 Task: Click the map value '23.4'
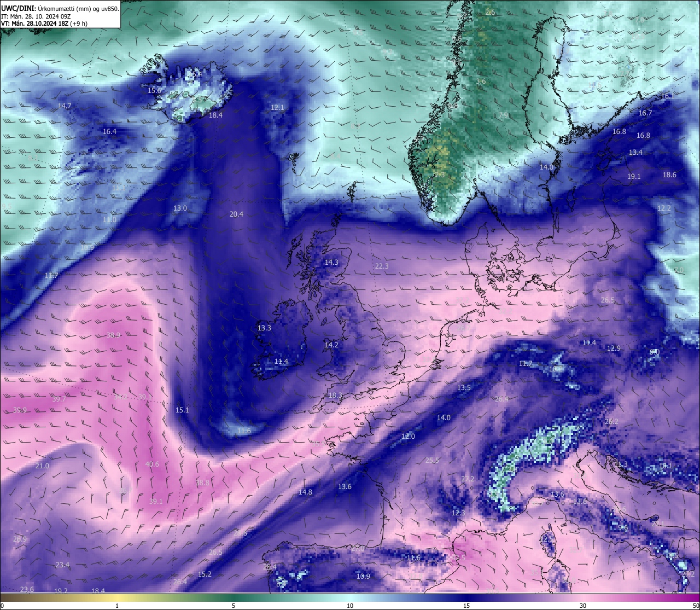[x=62, y=565]
